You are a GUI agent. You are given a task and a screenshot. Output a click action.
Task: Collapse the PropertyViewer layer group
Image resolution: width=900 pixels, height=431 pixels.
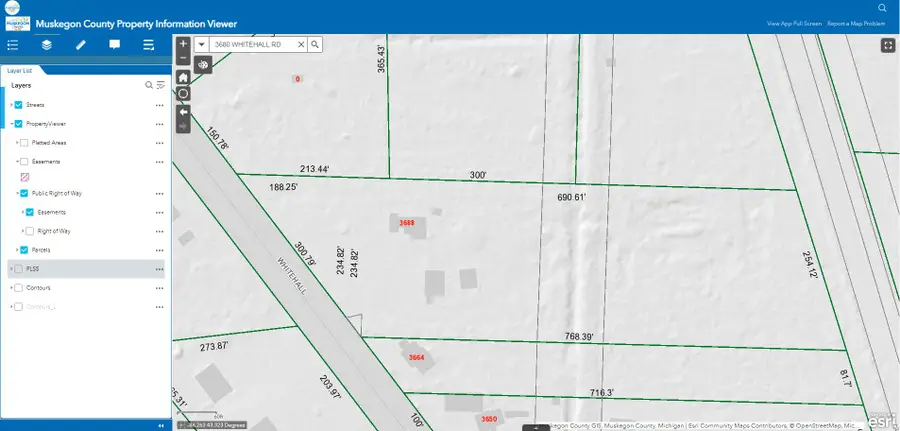[x=10, y=124]
